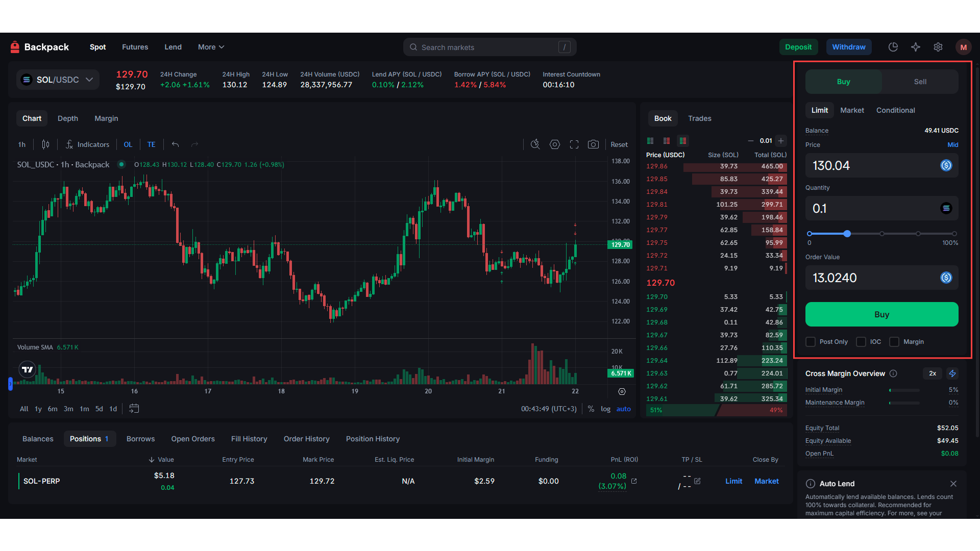Click the Backpack logo icon

pos(15,47)
